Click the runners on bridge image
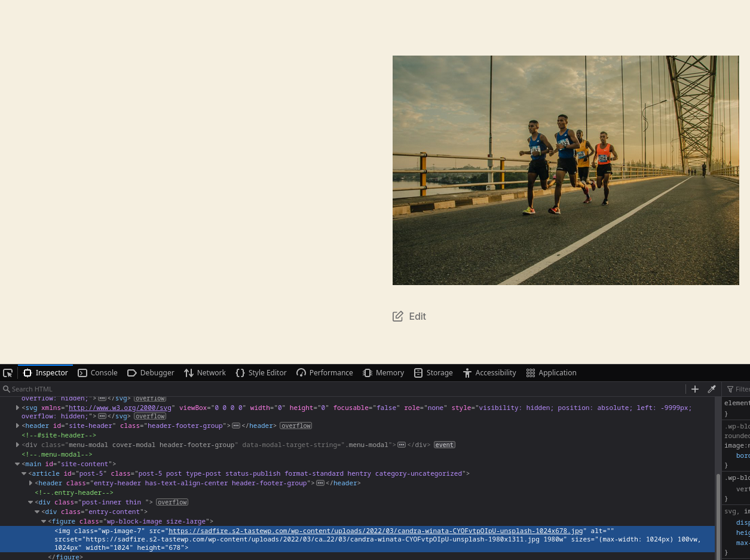This screenshot has height=560, width=750. 566,170
